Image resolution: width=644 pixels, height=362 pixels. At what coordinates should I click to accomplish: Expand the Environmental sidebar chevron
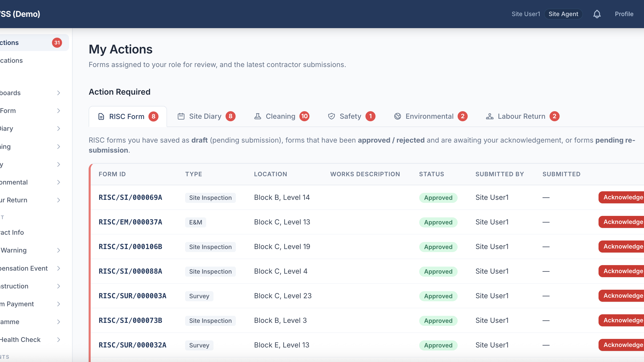[x=59, y=182]
